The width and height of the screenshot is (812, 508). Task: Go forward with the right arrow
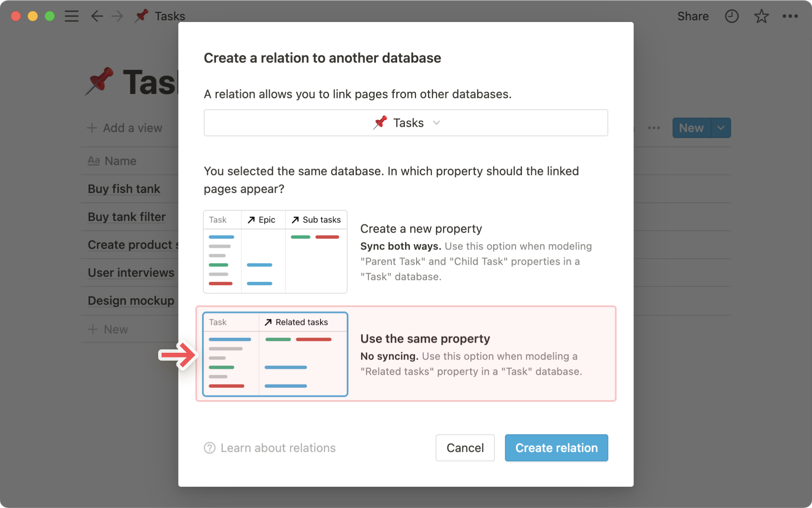(x=117, y=16)
